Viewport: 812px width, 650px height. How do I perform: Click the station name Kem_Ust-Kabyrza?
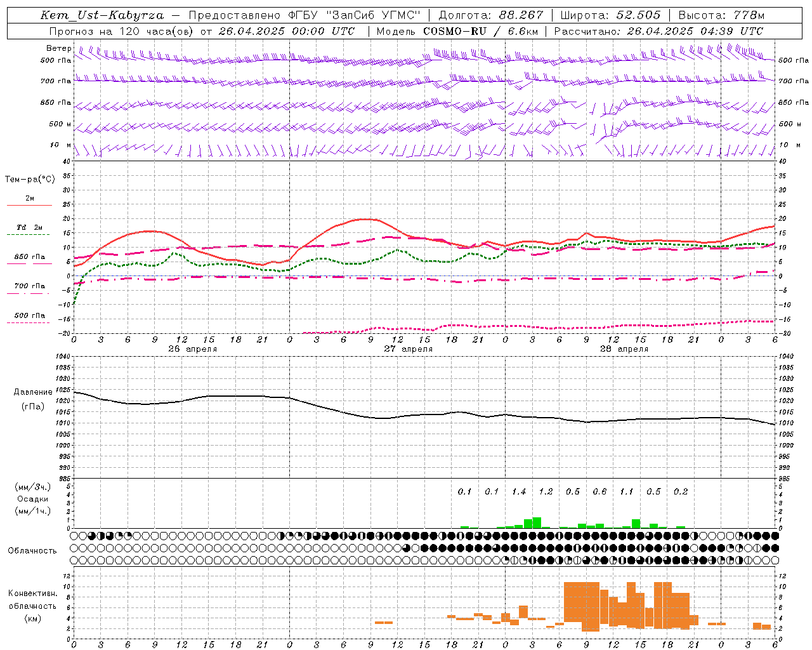102,15
